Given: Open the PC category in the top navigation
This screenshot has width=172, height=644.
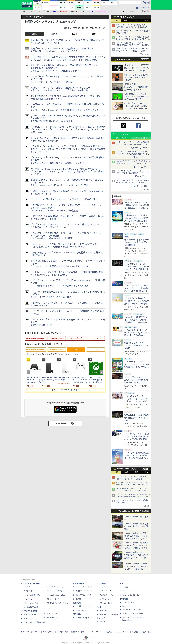Looking at the screenshot, I should point(54,3).
